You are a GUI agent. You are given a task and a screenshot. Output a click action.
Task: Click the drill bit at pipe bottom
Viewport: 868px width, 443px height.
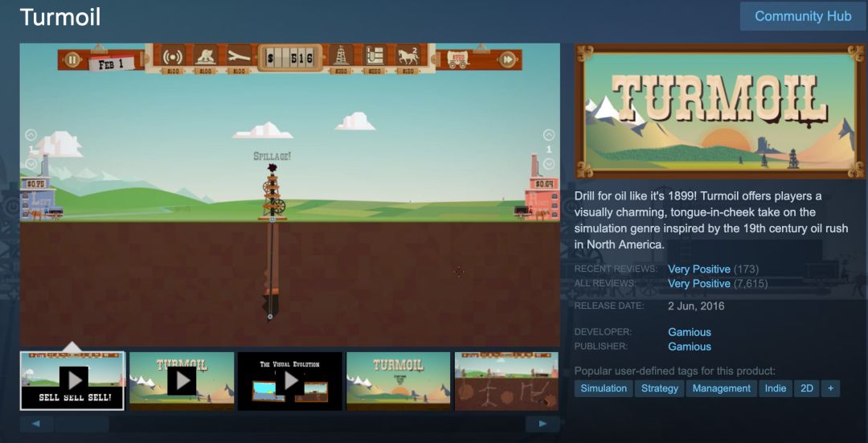coord(270,317)
